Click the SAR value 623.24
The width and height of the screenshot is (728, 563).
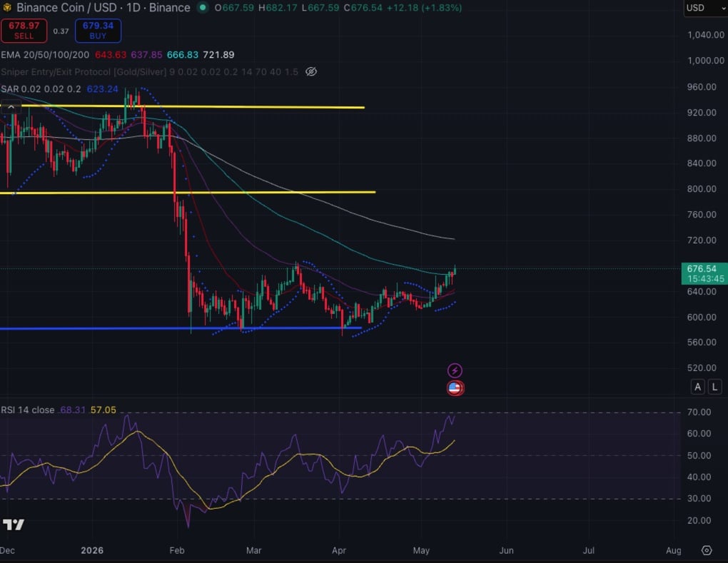pyautogui.click(x=102, y=89)
